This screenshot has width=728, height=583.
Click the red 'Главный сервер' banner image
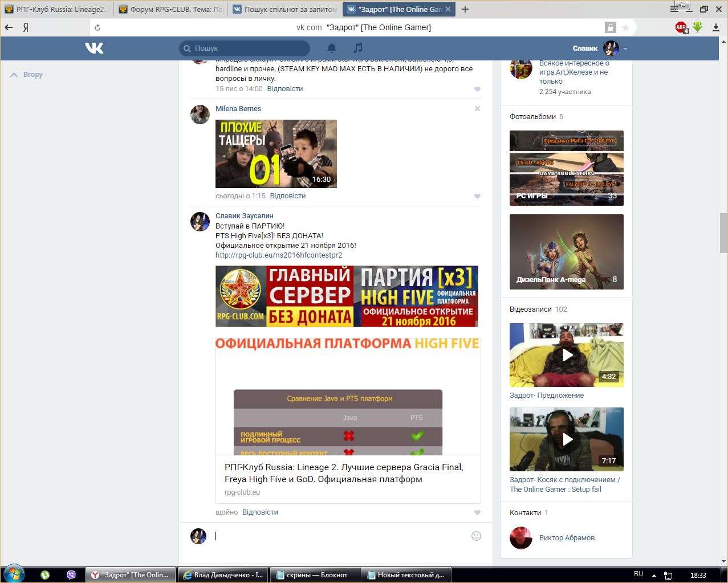point(347,296)
